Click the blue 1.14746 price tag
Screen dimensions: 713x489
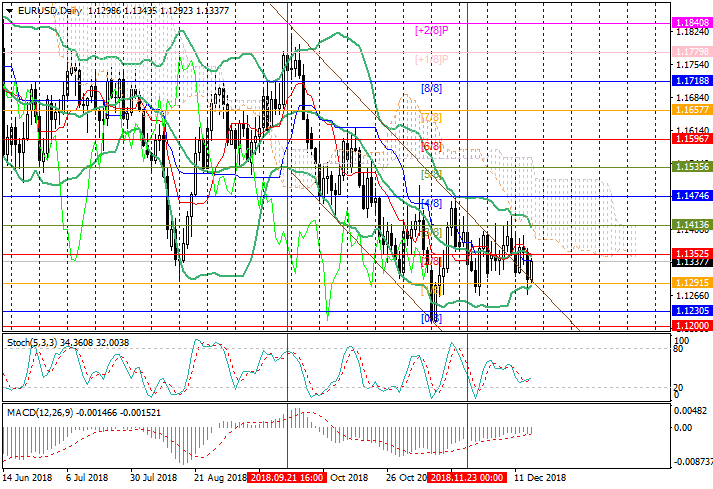[691, 198]
